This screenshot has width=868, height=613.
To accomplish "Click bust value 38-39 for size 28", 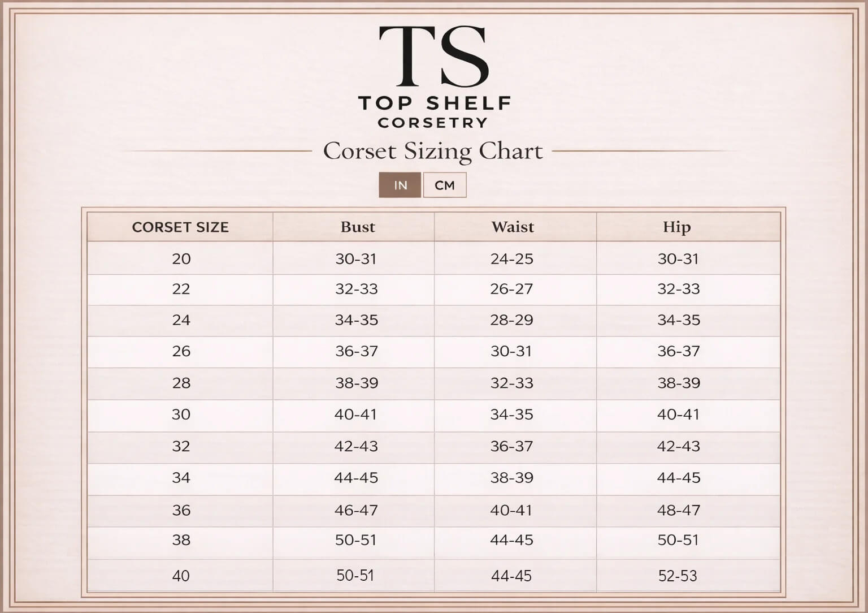I will point(356,383).
